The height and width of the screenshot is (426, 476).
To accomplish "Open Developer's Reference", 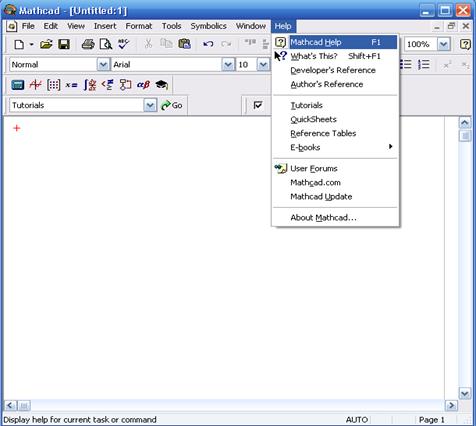I will [x=336, y=70].
